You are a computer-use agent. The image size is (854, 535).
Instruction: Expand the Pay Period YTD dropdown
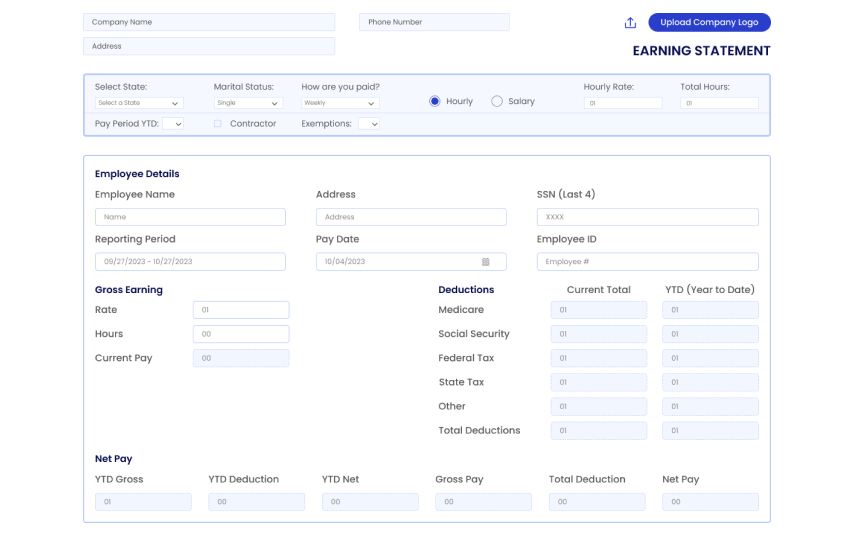pos(173,124)
